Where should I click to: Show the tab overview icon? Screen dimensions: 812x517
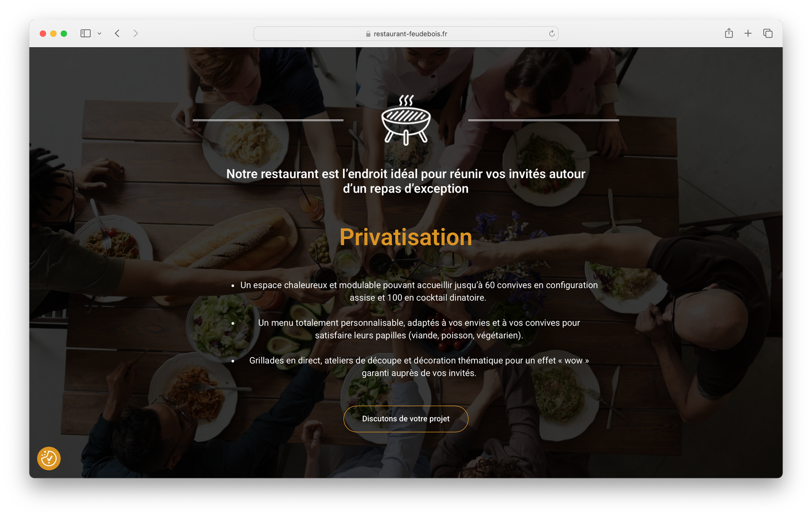click(x=768, y=34)
